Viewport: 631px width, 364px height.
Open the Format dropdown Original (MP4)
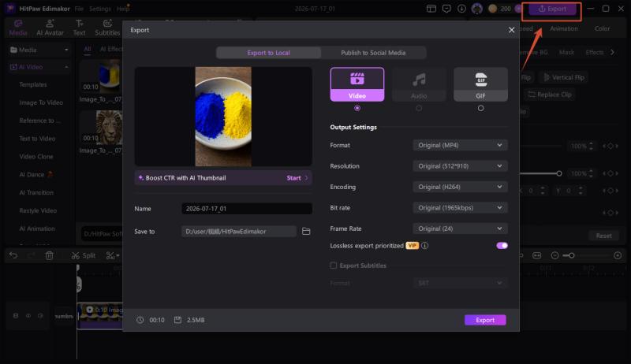(x=460, y=145)
